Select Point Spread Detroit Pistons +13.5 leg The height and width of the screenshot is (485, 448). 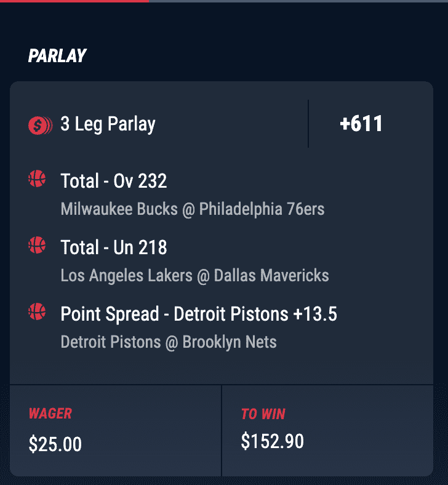[199, 314]
